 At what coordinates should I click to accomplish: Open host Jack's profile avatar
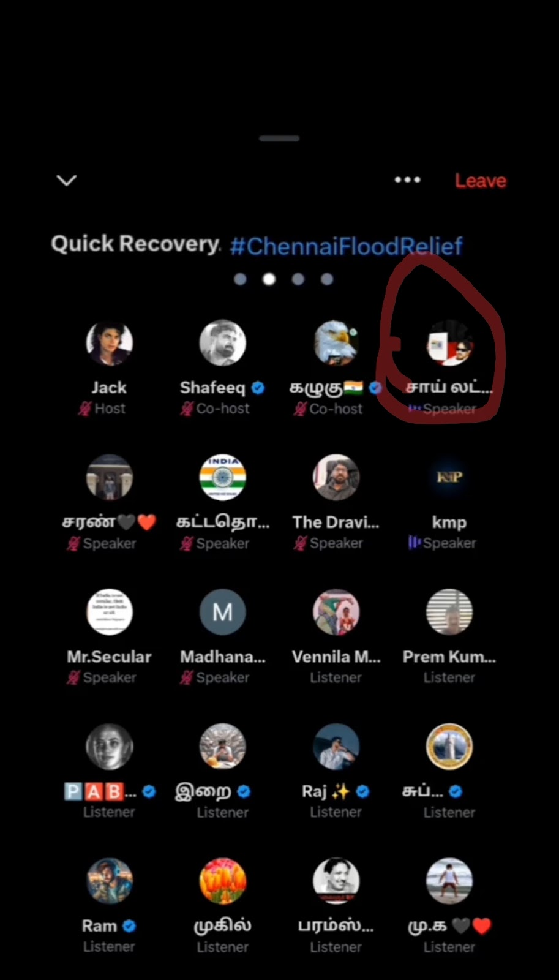pos(109,342)
